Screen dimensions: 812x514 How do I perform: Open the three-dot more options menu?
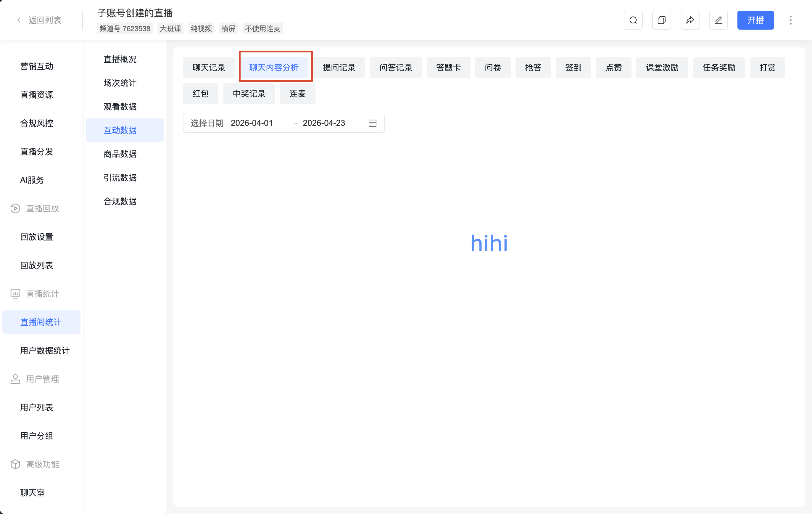click(x=790, y=20)
